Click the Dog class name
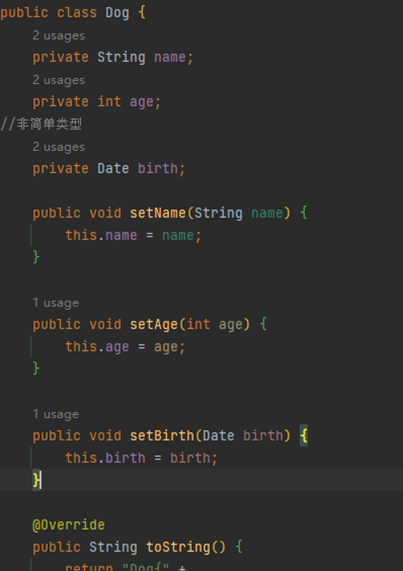403x571 pixels. pyautogui.click(x=117, y=13)
